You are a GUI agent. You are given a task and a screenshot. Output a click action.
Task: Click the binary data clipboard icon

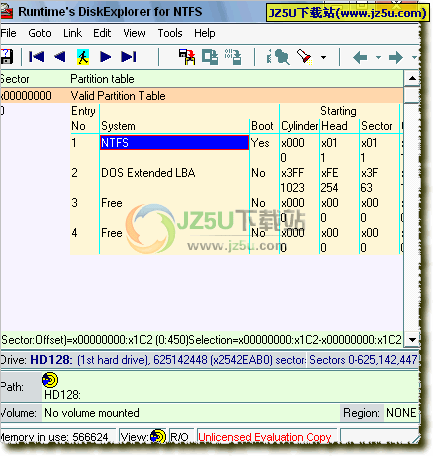click(x=233, y=57)
